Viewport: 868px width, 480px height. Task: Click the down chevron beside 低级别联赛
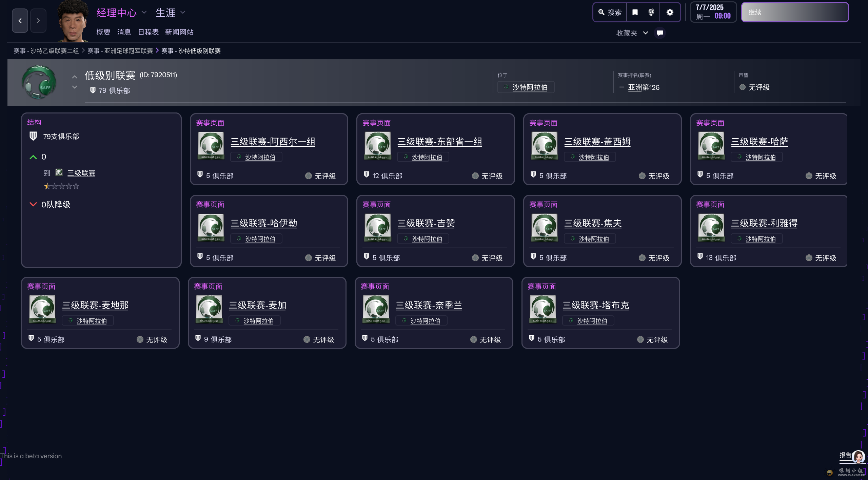click(75, 87)
